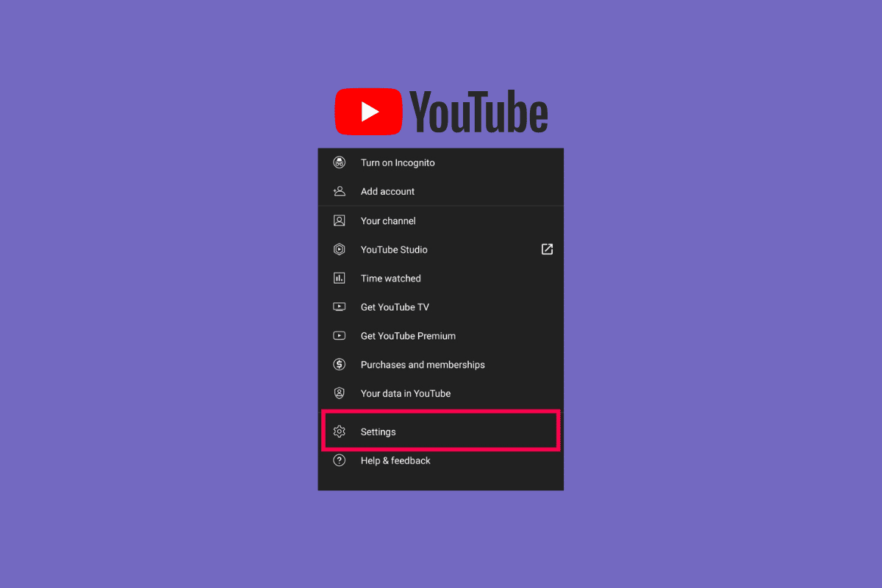882x588 pixels.
Task: Click the YouTube Premium play icon
Action: pyautogui.click(x=339, y=335)
